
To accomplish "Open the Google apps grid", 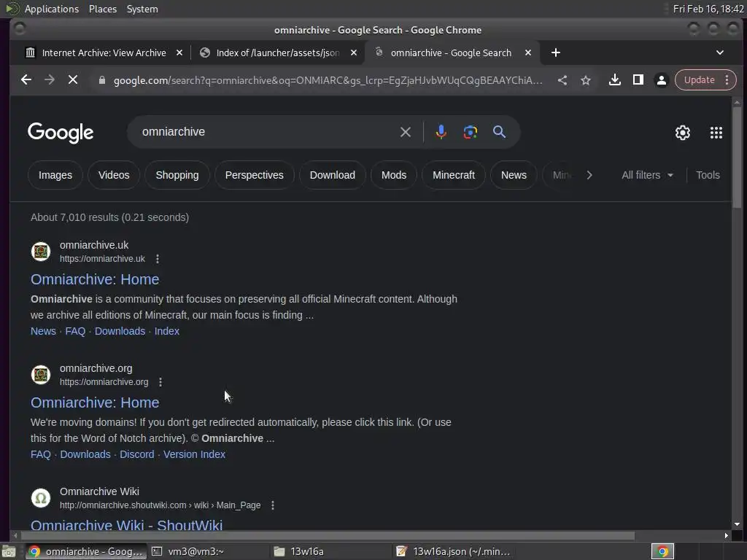I will tap(716, 133).
